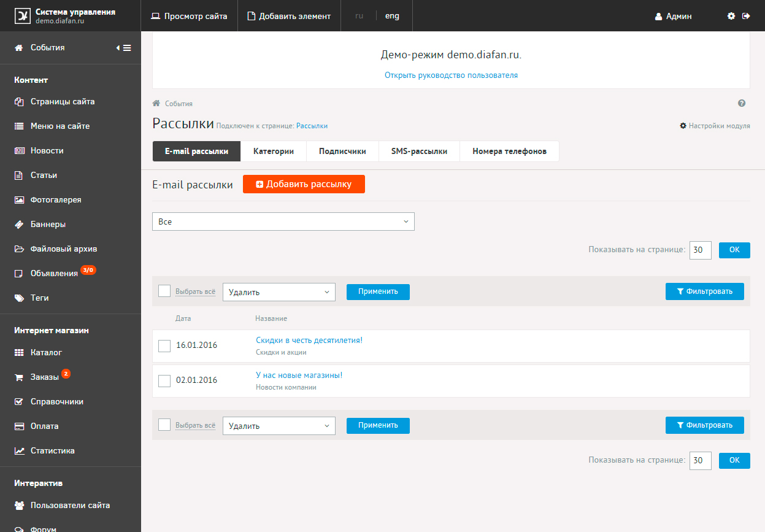
Task: Click the Дата column header
Action: point(183,318)
